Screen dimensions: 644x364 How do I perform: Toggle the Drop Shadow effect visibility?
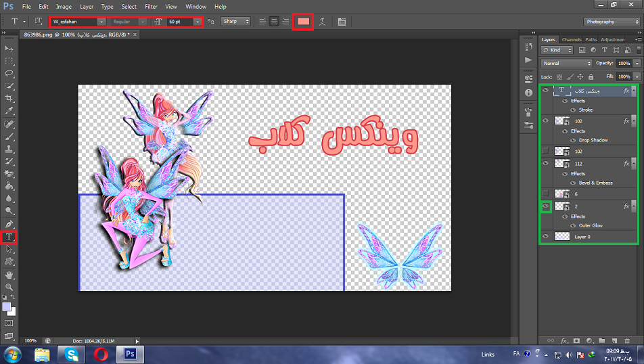(x=573, y=140)
